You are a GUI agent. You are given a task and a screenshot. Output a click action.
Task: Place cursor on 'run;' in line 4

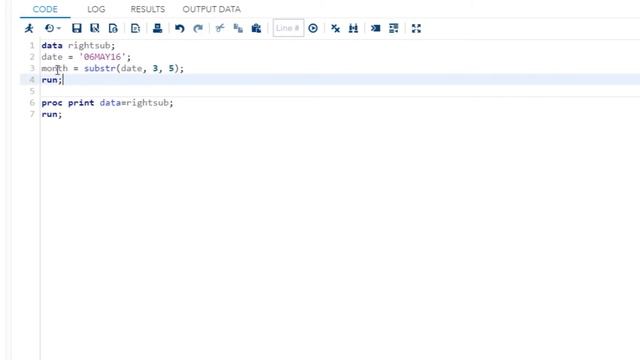51,80
